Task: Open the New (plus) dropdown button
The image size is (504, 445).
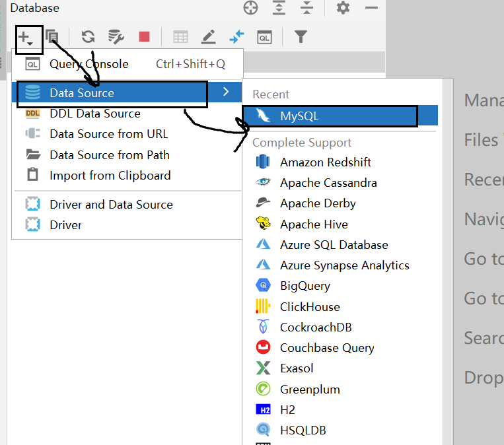Action: click(x=25, y=37)
